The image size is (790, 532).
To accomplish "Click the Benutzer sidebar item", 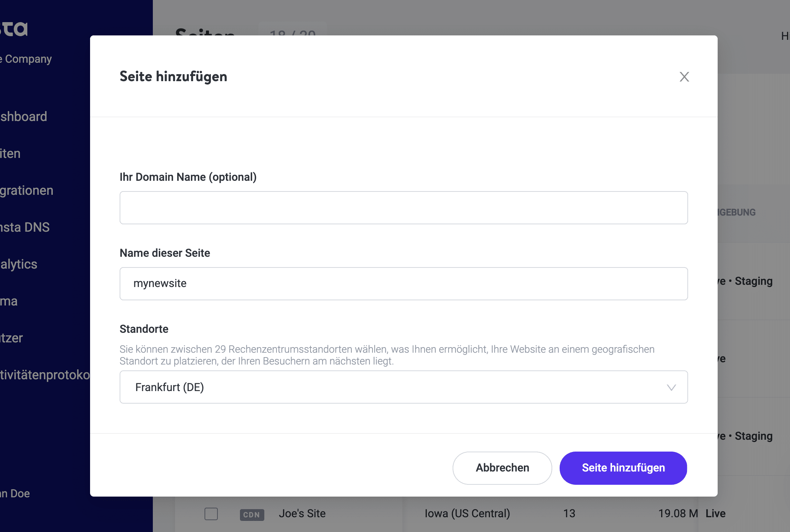I will [11, 338].
